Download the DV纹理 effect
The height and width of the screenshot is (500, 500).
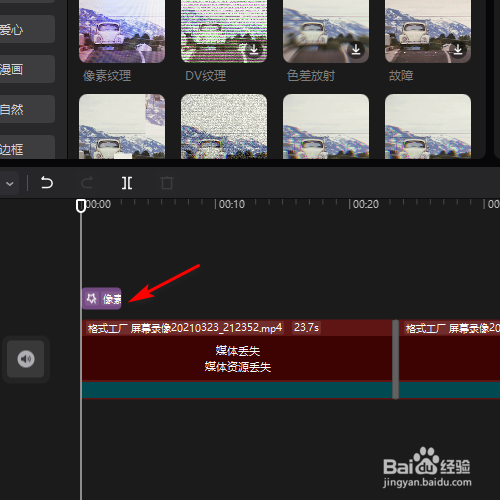coord(254,49)
